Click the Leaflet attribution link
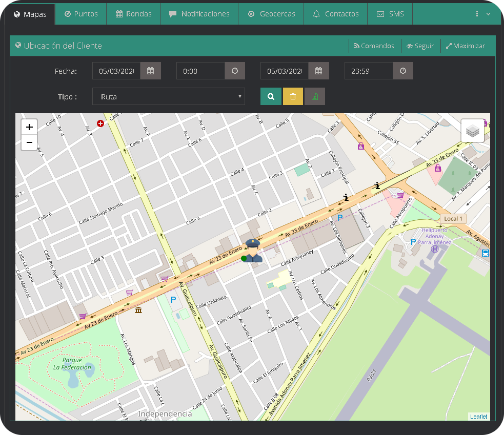 click(478, 417)
